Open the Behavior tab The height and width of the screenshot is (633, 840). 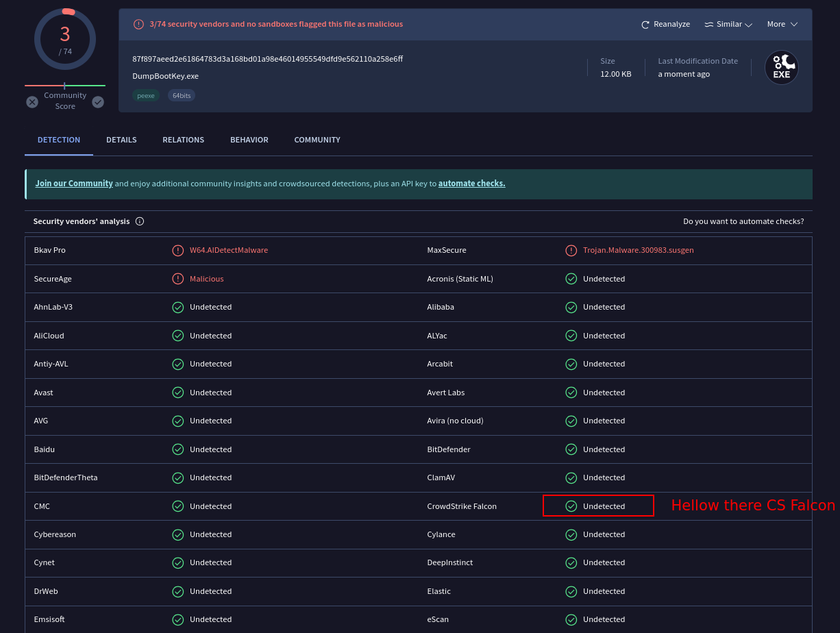point(249,140)
